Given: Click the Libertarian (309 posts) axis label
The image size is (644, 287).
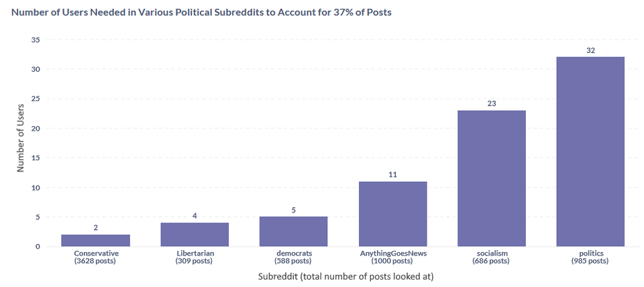Looking at the screenshot, I should 195,257.
